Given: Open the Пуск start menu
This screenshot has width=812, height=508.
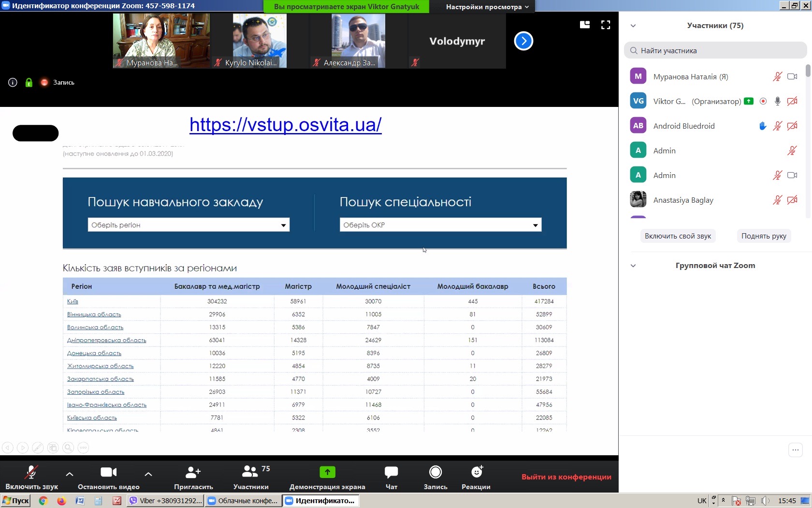Looking at the screenshot, I should point(16,501).
